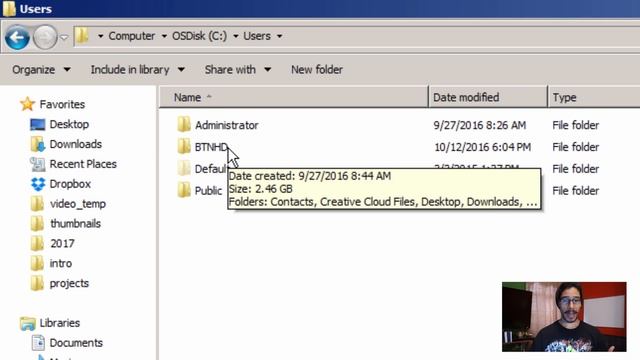Open Include in library menu
The image size is (640, 360).
pyautogui.click(x=138, y=70)
